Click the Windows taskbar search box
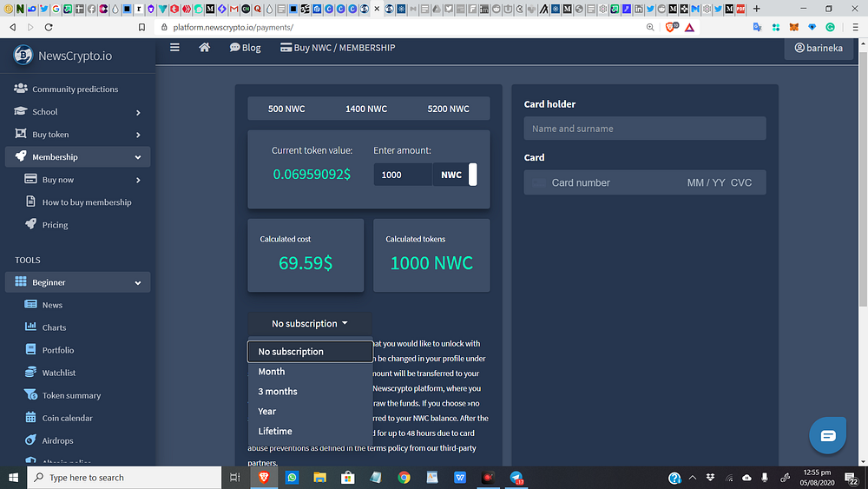868x489 pixels. point(124,478)
